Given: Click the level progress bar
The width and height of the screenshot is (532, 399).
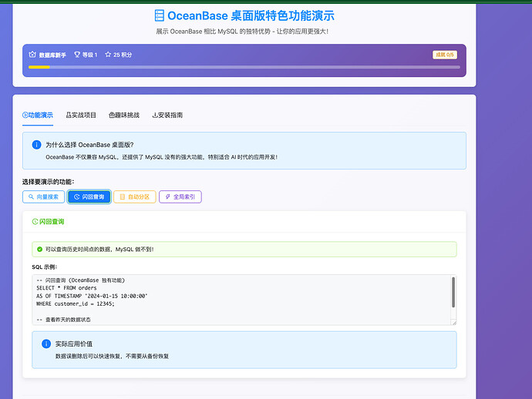Looking at the screenshot, I should pyautogui.click(x=244, y=67).
